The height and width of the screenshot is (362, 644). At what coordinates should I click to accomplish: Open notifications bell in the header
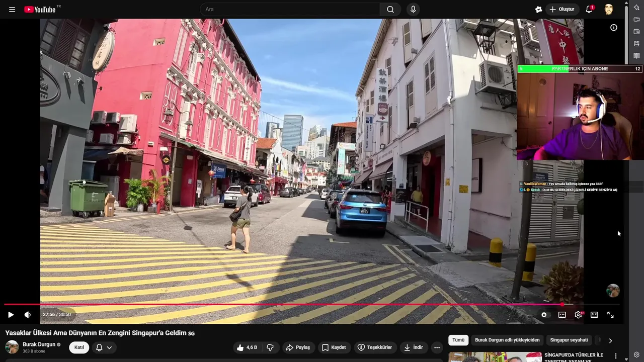589,10
